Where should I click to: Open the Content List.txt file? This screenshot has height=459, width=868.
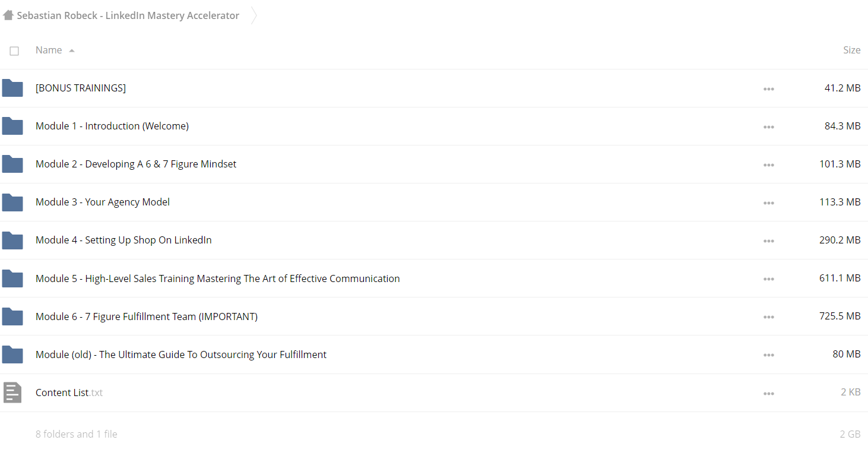point(69,392)
